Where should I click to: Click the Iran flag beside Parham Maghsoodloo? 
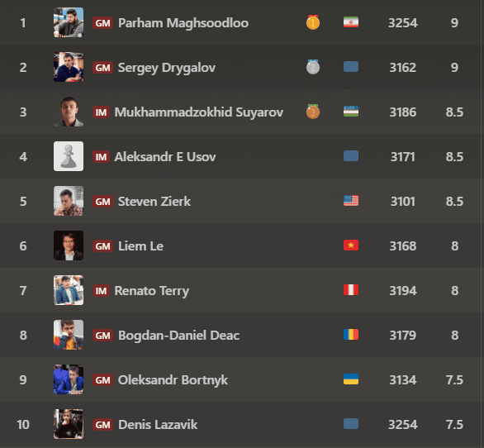pyautogui.click(x=351, y=22)
